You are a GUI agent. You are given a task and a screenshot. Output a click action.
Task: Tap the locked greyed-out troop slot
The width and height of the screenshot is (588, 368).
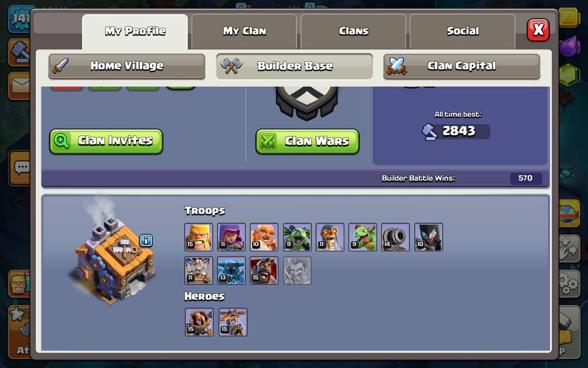pos(297,271)
